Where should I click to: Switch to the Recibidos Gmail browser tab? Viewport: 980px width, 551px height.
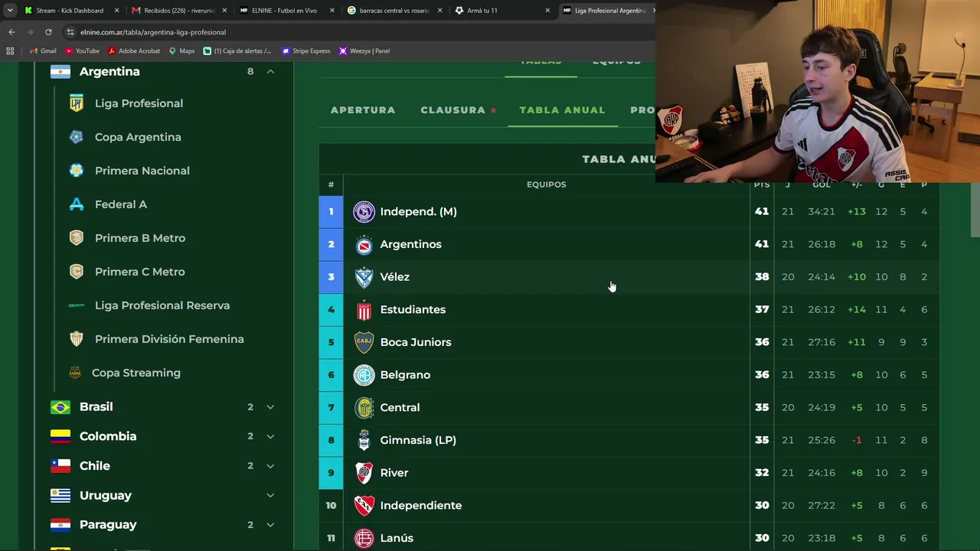click(179, 11)
